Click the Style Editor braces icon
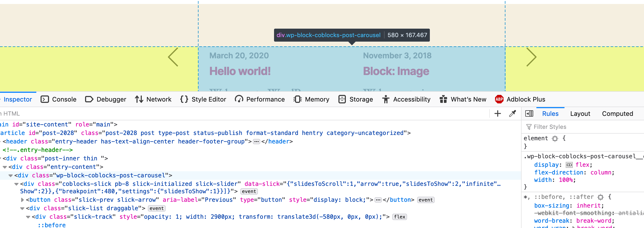The width and height of the screenshot is (644, 228). (x=184, y=99)
